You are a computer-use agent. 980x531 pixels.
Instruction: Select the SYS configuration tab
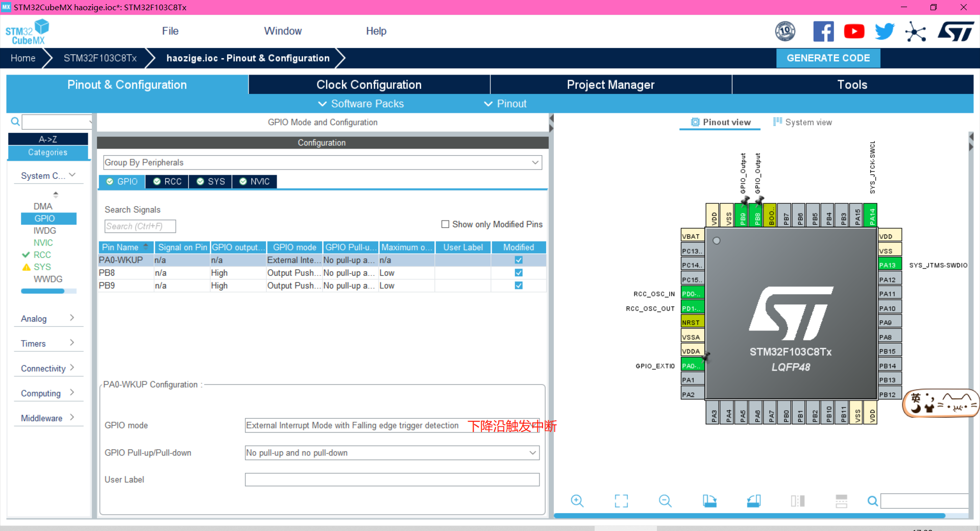coord(211,182)
